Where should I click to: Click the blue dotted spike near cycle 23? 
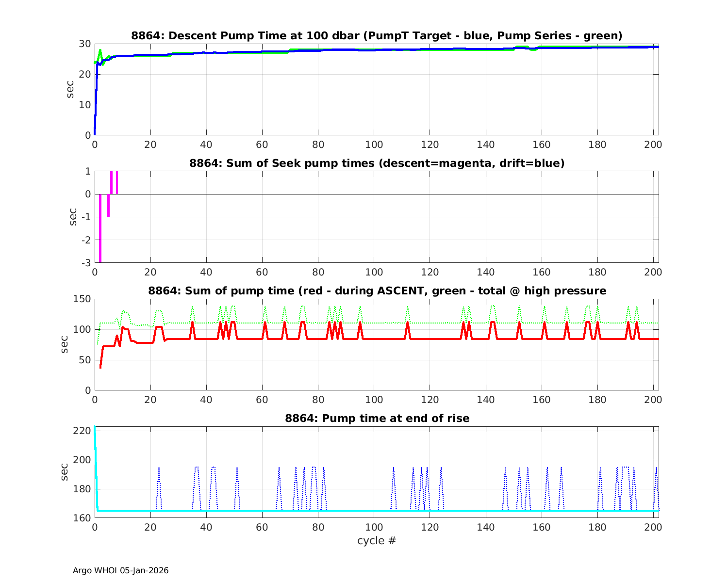(x=159, y=469)
